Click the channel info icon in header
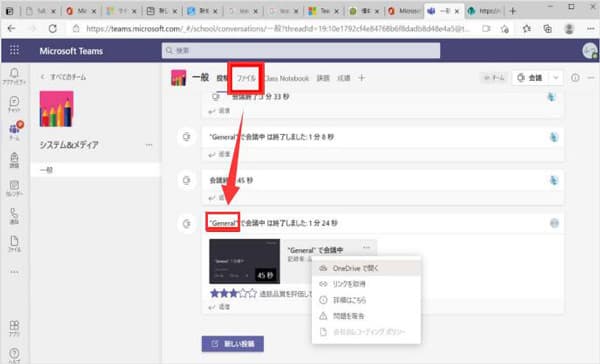Screen dimensions: 600x364 tap(575, 78)
